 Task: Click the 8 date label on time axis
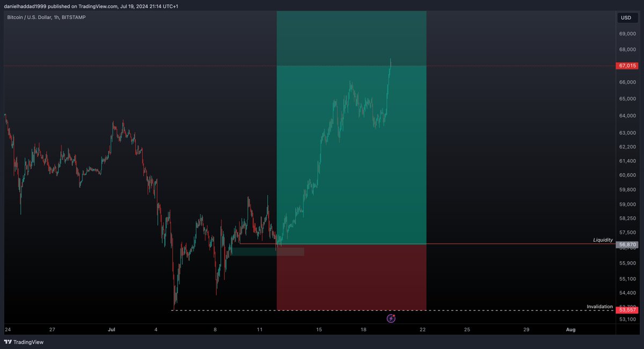click(x=215, y=329)
